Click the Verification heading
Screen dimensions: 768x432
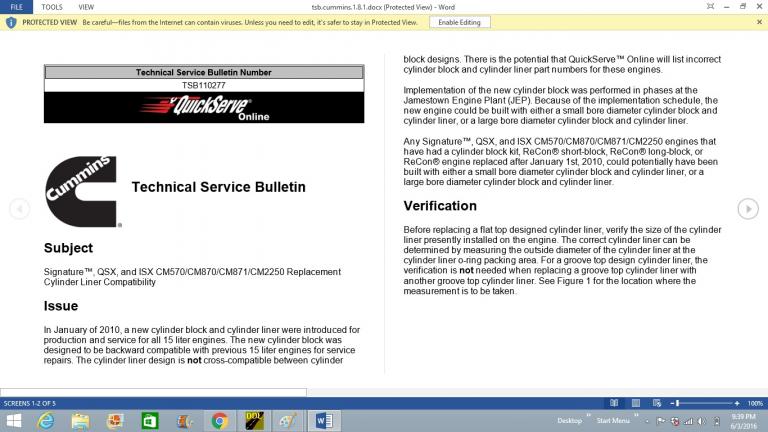[x=440, y=206]
